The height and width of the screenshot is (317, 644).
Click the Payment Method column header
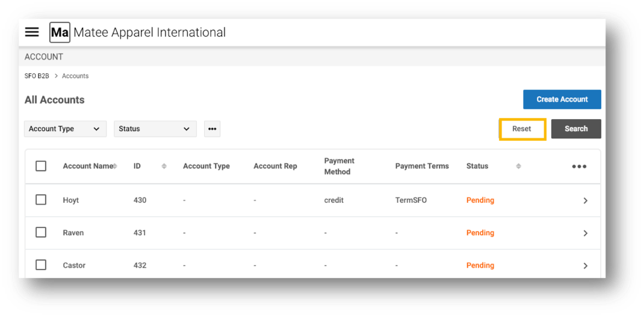pyautogui.click(x=339, y=166)
